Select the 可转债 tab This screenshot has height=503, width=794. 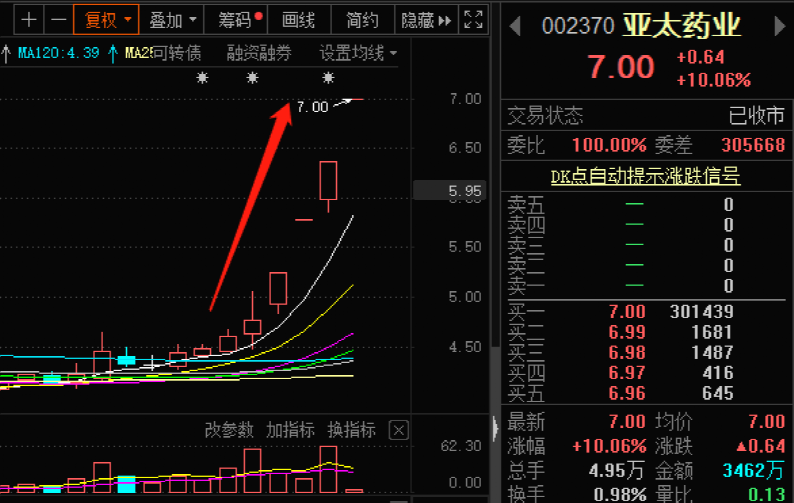(177, 53)
